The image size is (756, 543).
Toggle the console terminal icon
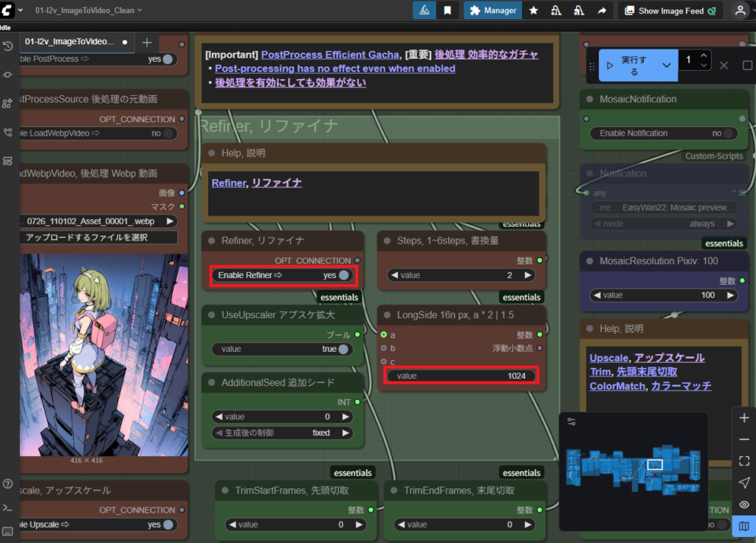pyautogui.click(x=7, y=508)
